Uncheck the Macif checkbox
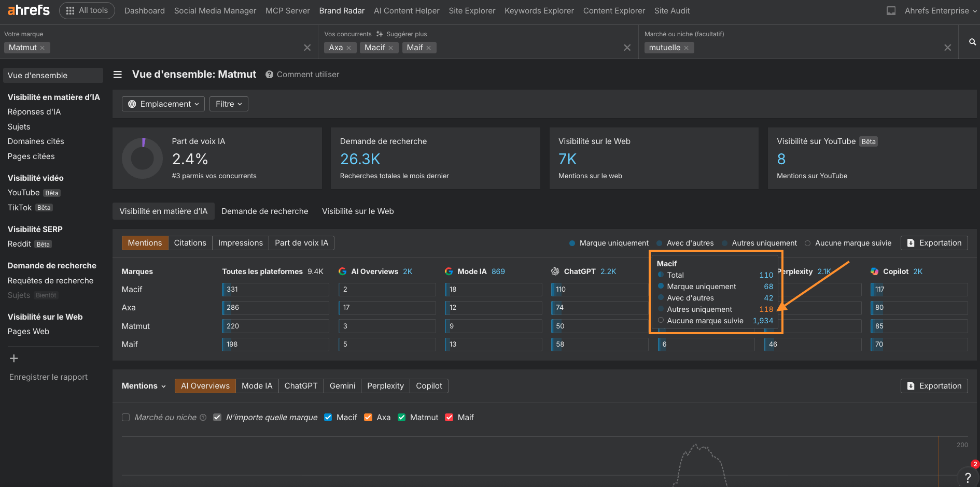The width and height of the screenshot is (980, 487). point(328,418)
